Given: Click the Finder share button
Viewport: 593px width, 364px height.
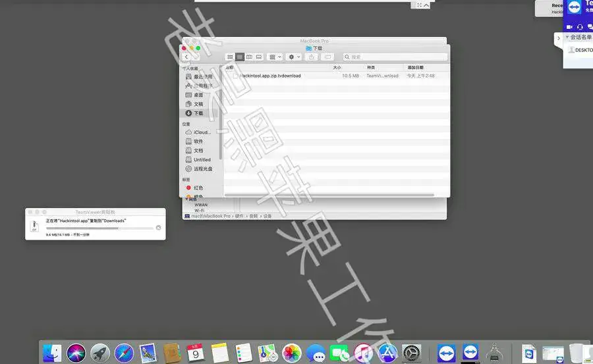Looking at the screenshot, I should [x=311, y=57].
